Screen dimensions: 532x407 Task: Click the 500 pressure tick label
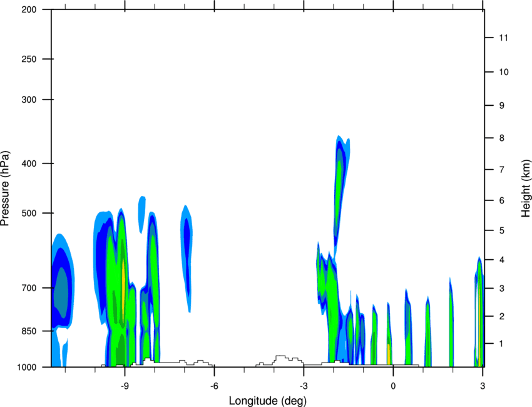[29, 213]
